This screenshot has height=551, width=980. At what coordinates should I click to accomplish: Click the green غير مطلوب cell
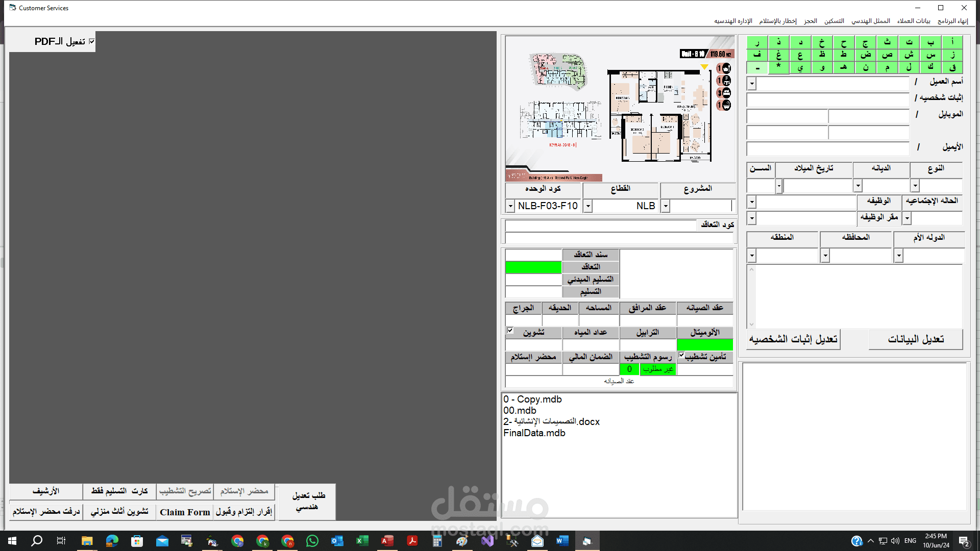(658, 369)
